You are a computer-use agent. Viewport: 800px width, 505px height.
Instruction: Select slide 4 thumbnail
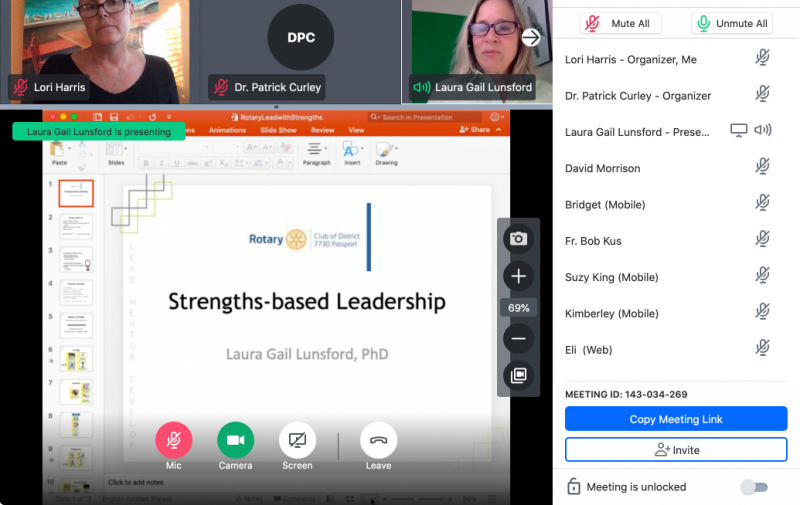[x=76, y=292]
